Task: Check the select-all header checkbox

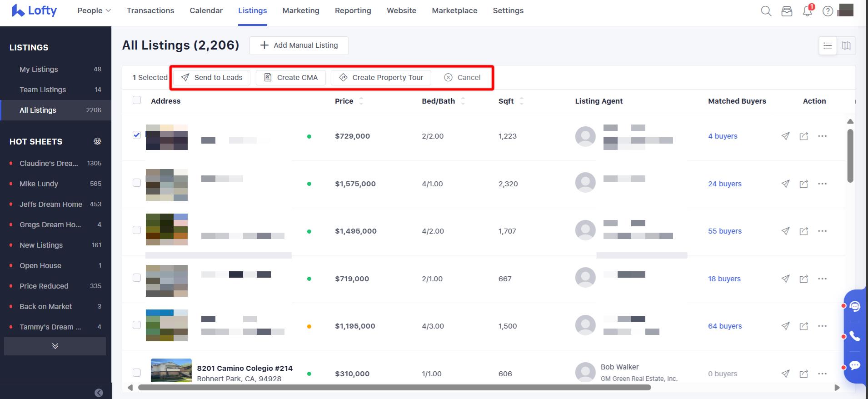Action: point(137,100)
